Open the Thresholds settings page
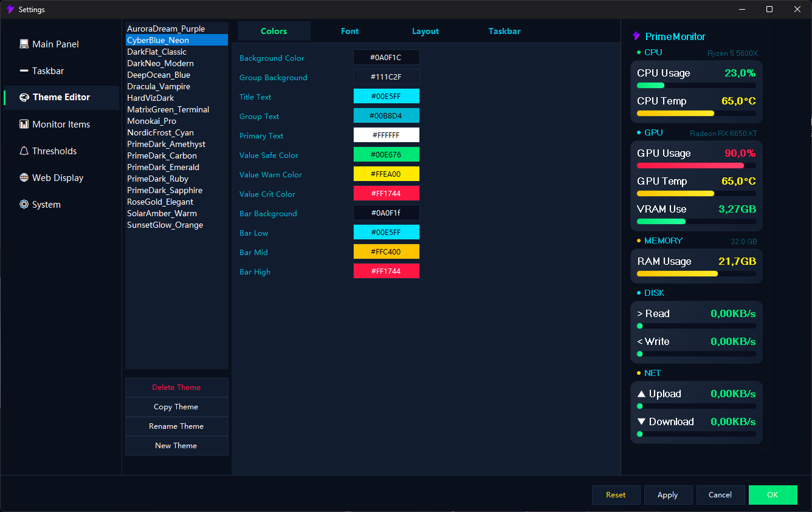Viewport: 812px width, 512px height. (61, 151)
